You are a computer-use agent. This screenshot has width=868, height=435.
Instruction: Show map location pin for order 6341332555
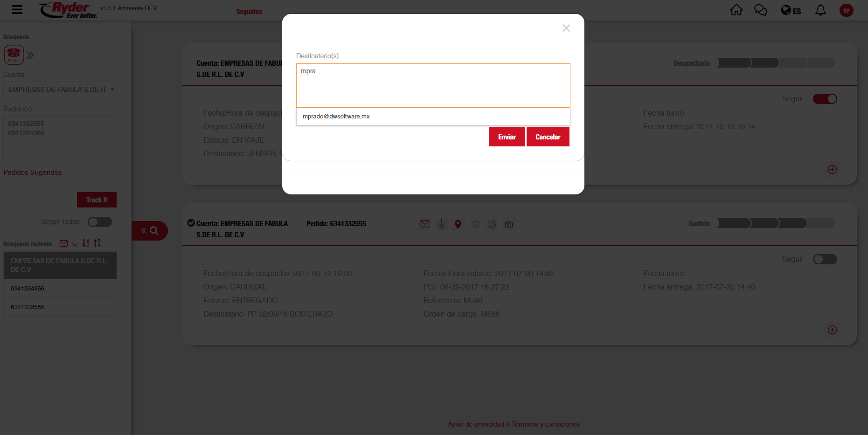[x=458, y=224]
